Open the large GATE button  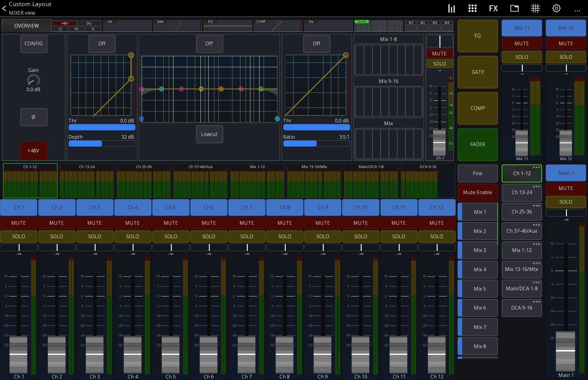478,72
